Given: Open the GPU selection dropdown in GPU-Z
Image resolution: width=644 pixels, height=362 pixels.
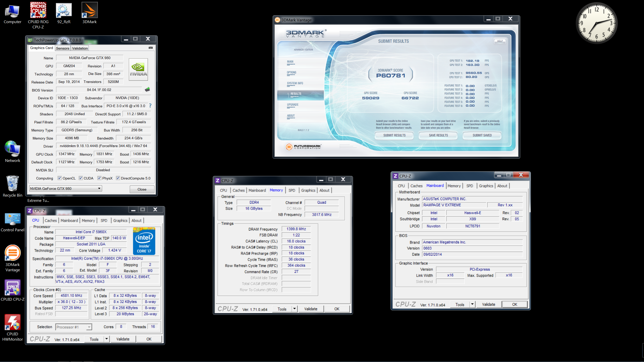Looking at the screenshot, I should (x=66, y=189).
